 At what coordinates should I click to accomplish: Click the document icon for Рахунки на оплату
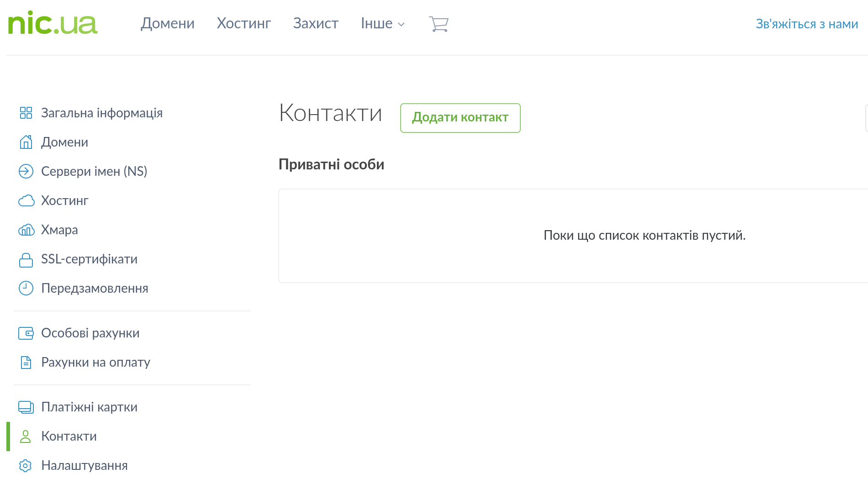tap(26, 363)
